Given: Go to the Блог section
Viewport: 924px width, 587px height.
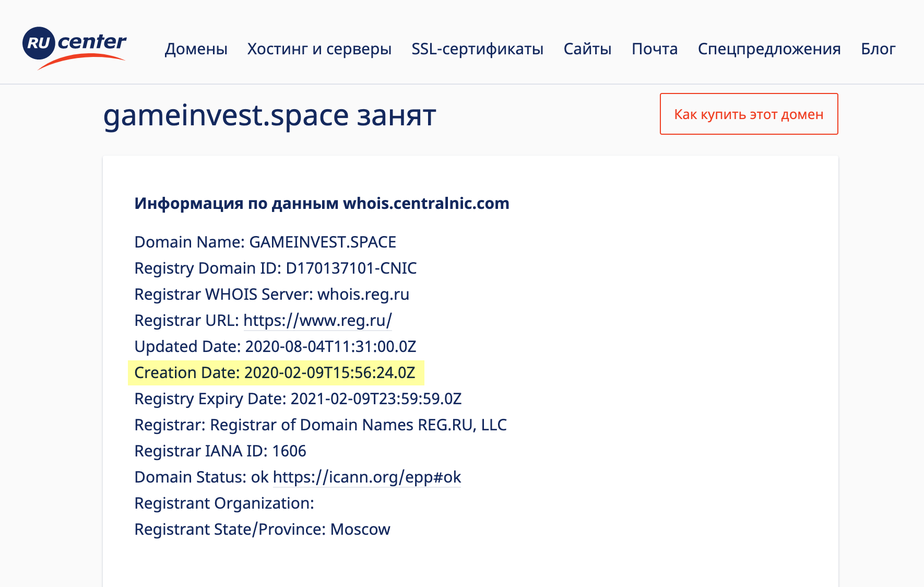Looking at the screenshot, I should point(878,49).
